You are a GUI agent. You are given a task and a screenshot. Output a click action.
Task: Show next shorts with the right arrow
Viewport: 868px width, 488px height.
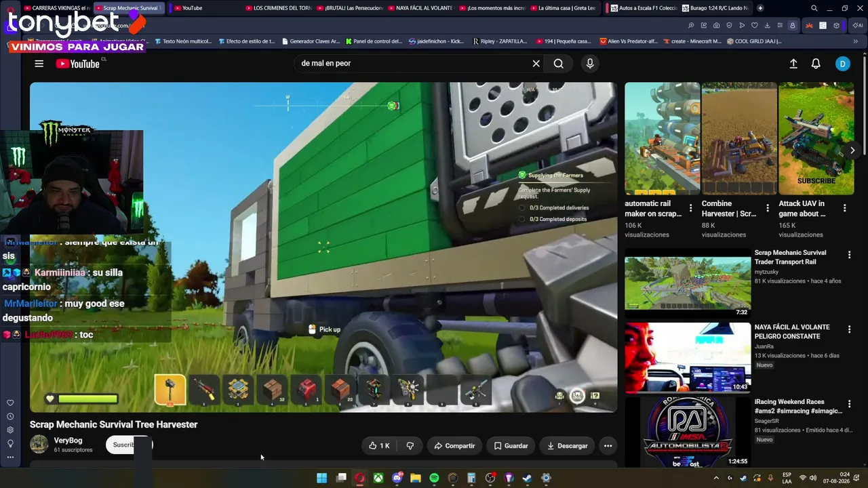[x=852, y=150]
